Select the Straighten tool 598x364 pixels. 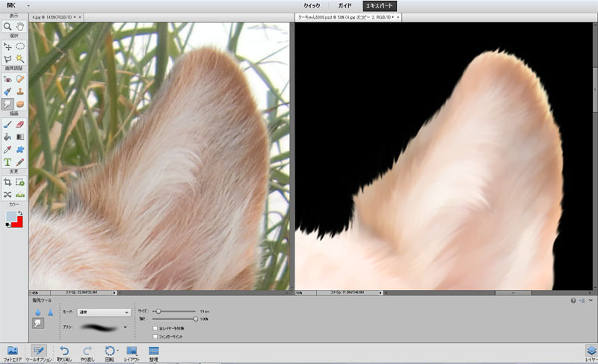[x=20, y=195]
